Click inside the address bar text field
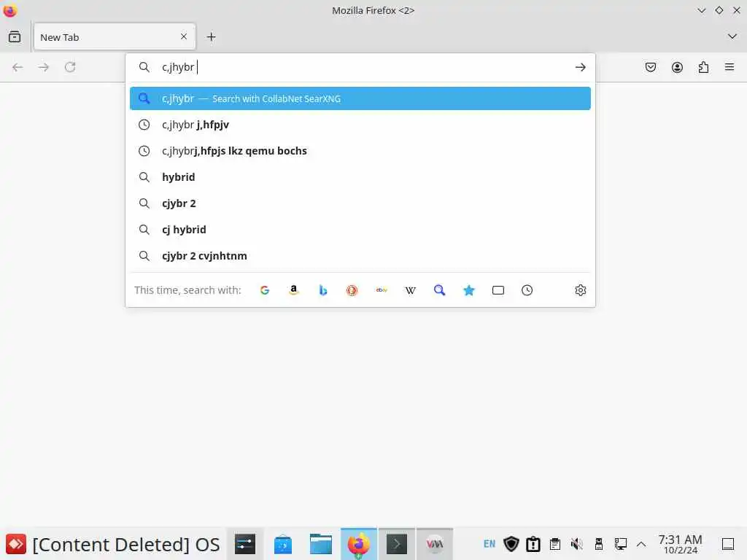 click(x=362, y=67)
